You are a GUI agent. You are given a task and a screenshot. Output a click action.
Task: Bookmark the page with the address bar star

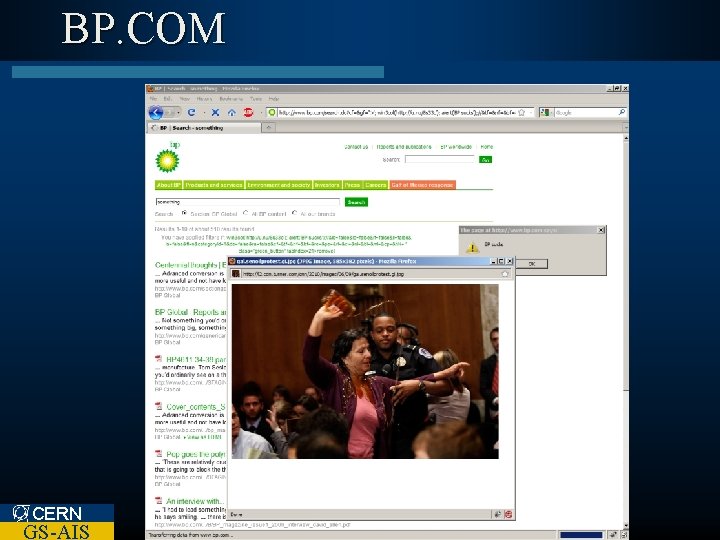pos(522,112)
